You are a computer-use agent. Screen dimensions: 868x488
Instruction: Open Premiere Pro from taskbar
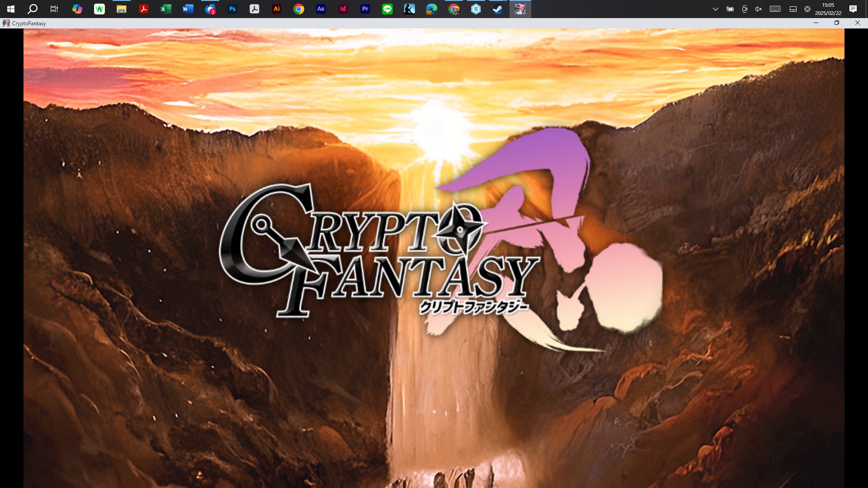coord(365,9)
